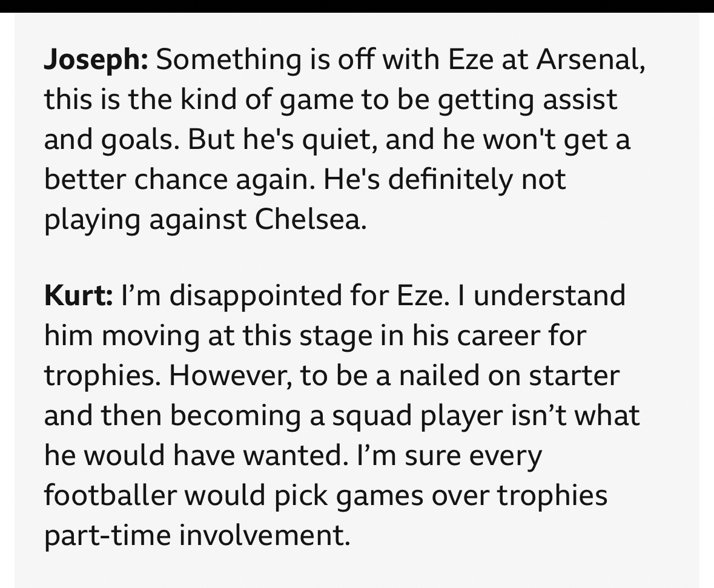Click the phrase part-time involvement

click(196, 536)
